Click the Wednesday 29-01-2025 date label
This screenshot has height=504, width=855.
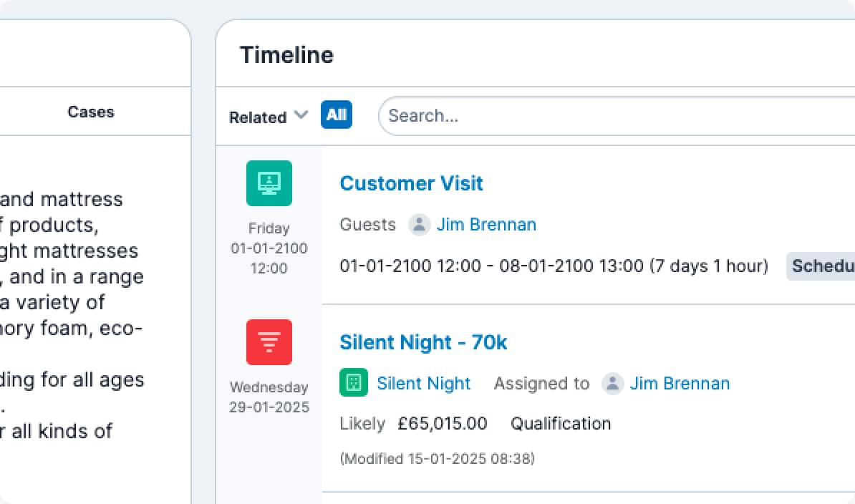click(x=269, y=397)
